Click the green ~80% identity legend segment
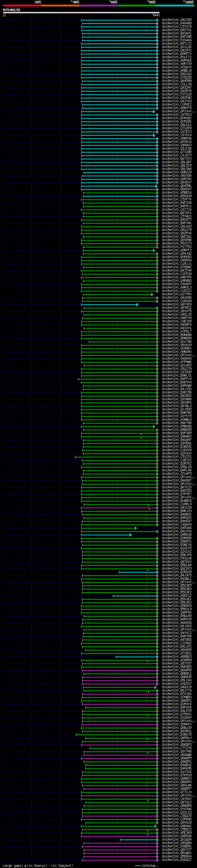The width and height of the screenshot is (197, 868). point(137,6)
